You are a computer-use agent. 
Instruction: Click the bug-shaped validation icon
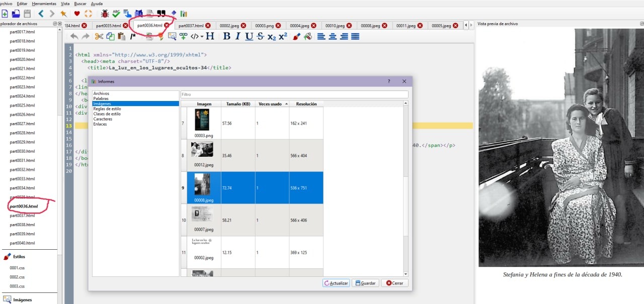point(105,14)
